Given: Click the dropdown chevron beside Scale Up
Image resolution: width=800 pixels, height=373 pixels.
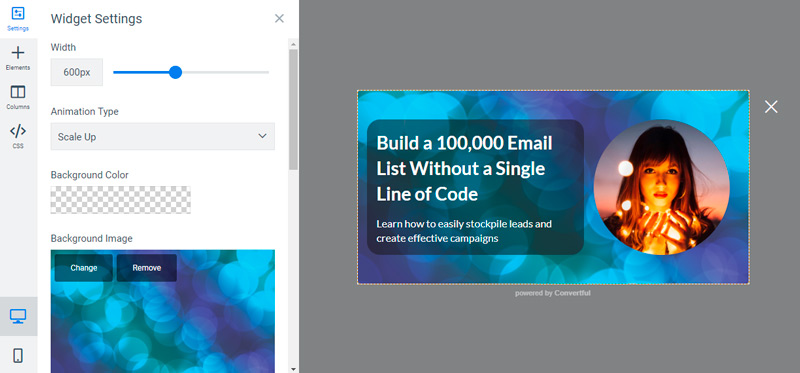Looking at the screenshot, I should pyautogui.click(x=262, y=136).
